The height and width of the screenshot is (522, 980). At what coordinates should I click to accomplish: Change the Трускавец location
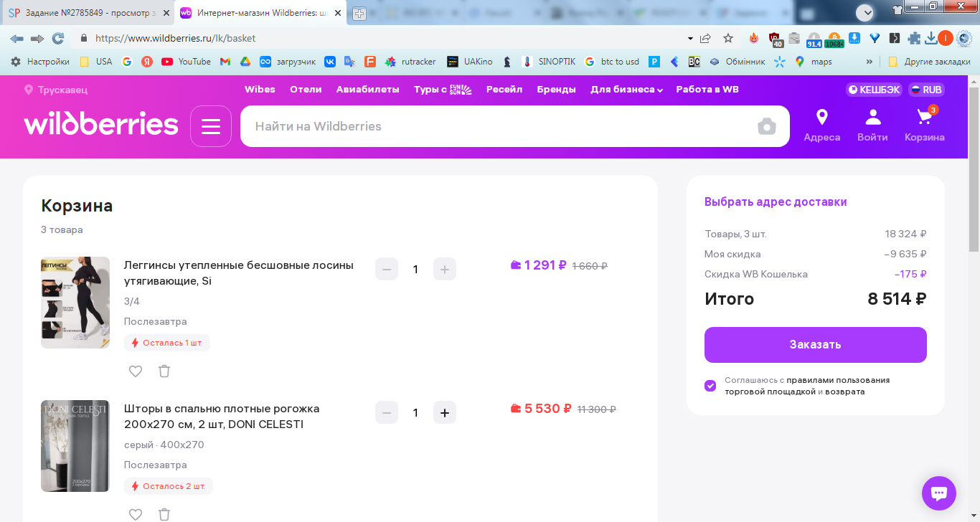pos(56,90)
